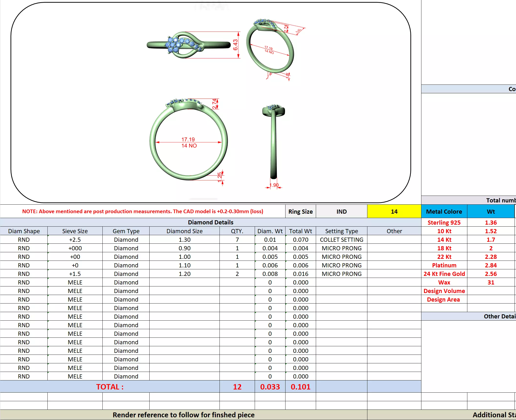Image resolution: width=516 pixels, height=420 pixels.
Task: Click the Render reference to follow header
Action: coord(183,415)
